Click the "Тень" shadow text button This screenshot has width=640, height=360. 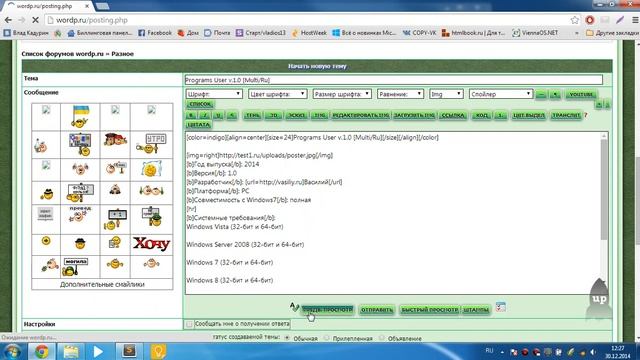[252, 116]
